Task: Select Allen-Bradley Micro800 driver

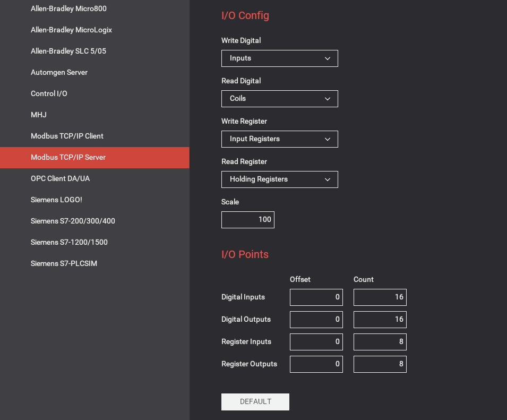Action: 94,8
